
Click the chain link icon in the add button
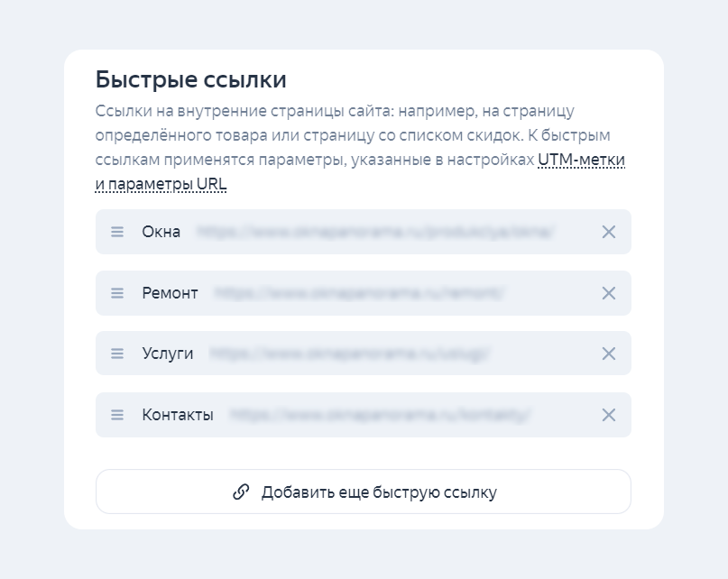pos(241,492)
